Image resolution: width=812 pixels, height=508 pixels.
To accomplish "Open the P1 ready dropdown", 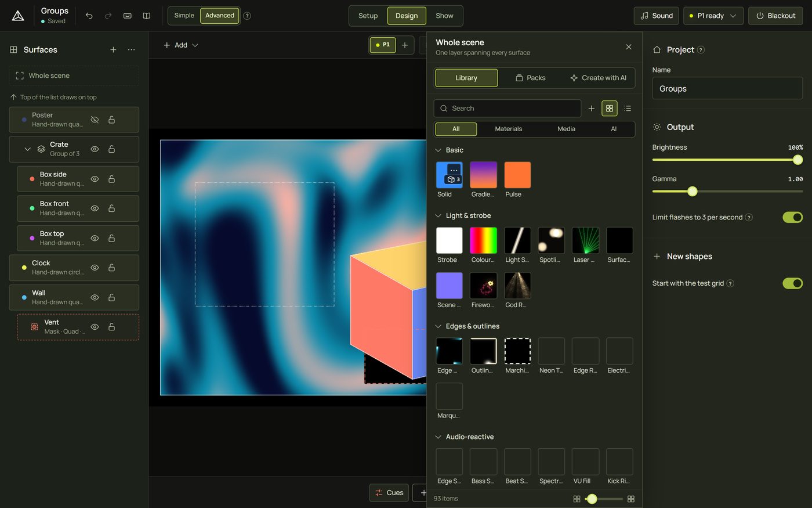I will (713, 16).
